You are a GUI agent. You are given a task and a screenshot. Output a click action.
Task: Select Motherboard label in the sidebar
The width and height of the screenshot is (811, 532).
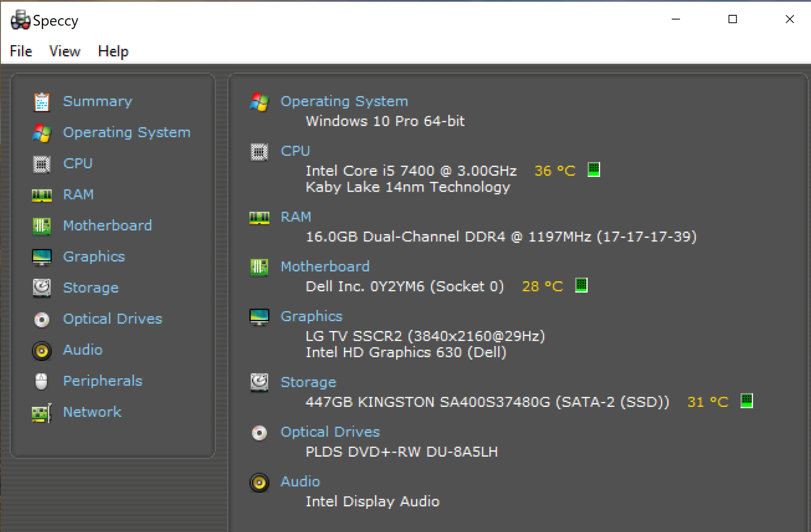[107, 226]
